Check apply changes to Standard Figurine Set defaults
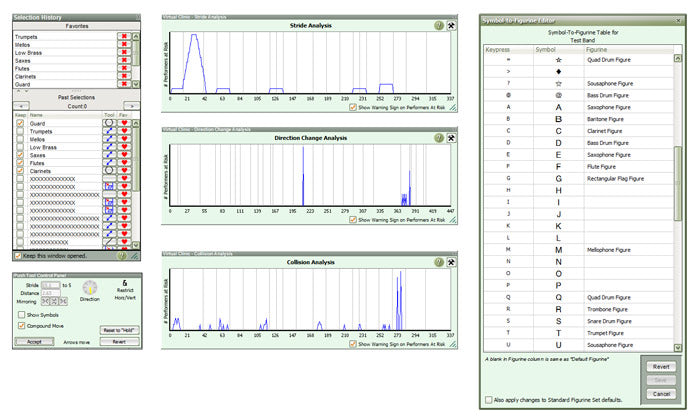Image resolution: width=700 pixels, height=419 pixels. coord(487,400)
